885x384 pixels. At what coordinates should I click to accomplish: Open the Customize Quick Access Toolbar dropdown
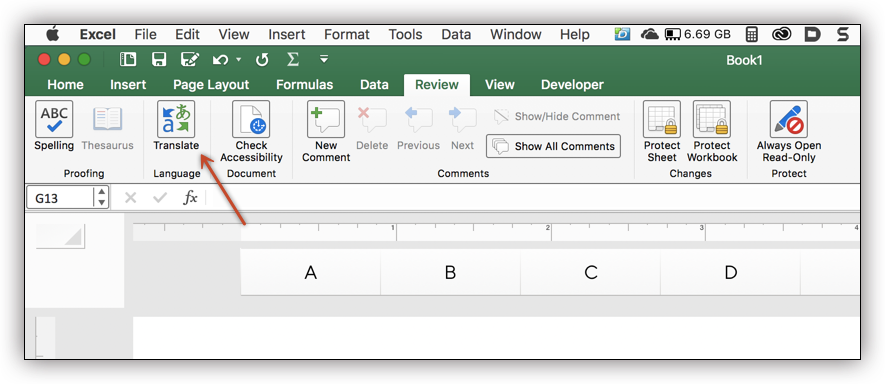323,59
